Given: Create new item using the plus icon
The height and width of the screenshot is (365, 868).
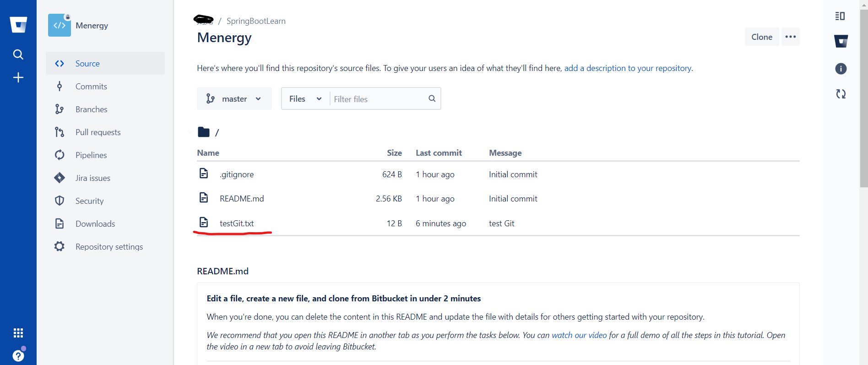Looking at the screenshot, I should coord(18,77).
